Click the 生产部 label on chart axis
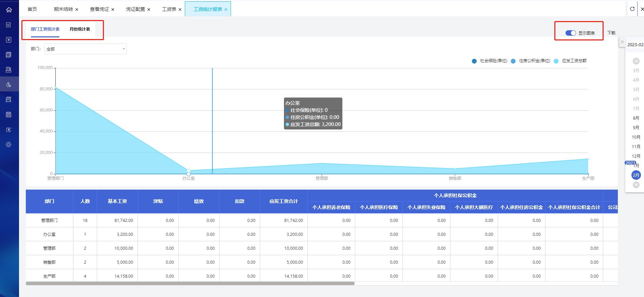Image resolution: width=644 pixels, height=297 pixels. (x=588, y=178)
